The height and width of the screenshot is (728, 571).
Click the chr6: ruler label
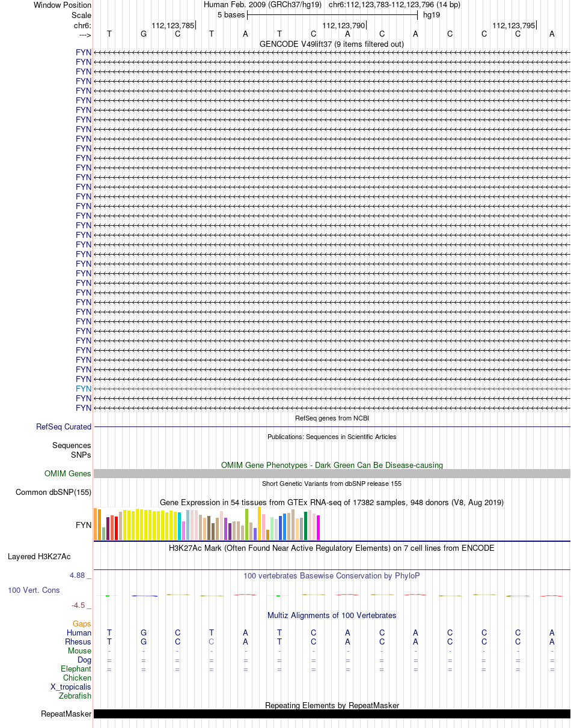(x=82, y=26)
